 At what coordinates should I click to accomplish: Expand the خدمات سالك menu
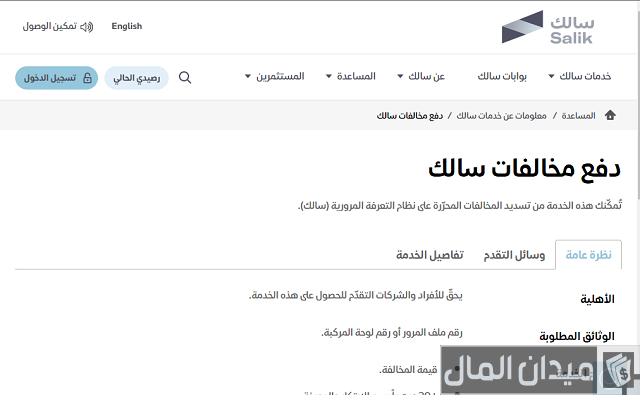click(x=579, y=76)
